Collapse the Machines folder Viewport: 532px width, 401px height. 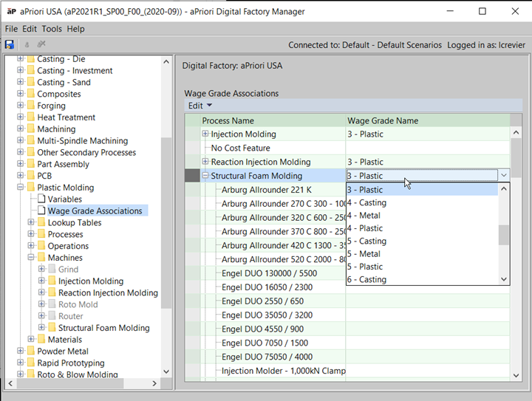point(31,257)
